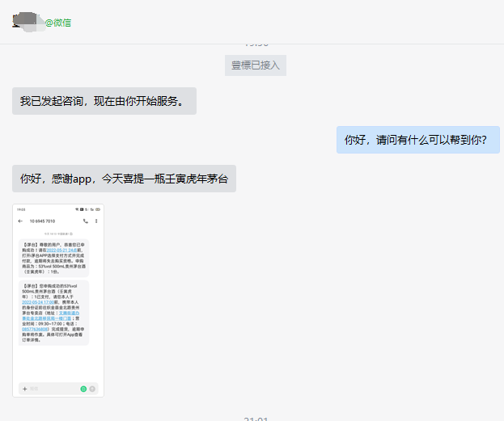The width and height of the screenshot is (504, 421).
Task: Select message 我已发起咨询，现在由你开始服务。
Action: tap(104, 101)
